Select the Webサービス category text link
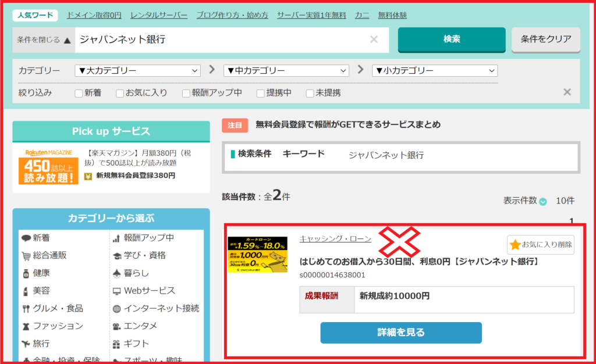 150,291
